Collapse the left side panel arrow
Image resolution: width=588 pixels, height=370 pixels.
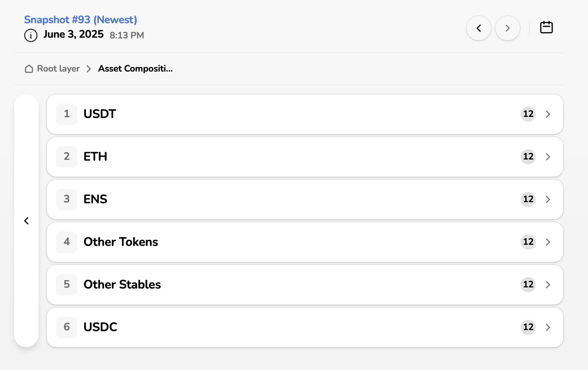26,221
